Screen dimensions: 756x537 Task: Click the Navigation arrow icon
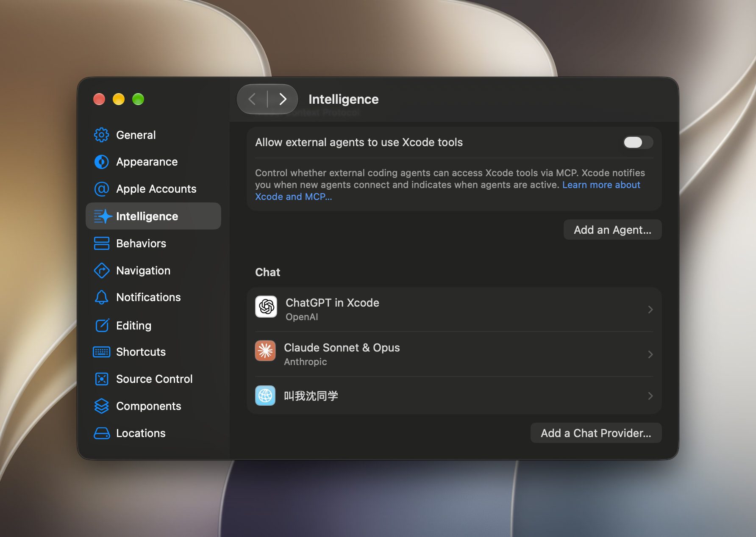point(101,270)
